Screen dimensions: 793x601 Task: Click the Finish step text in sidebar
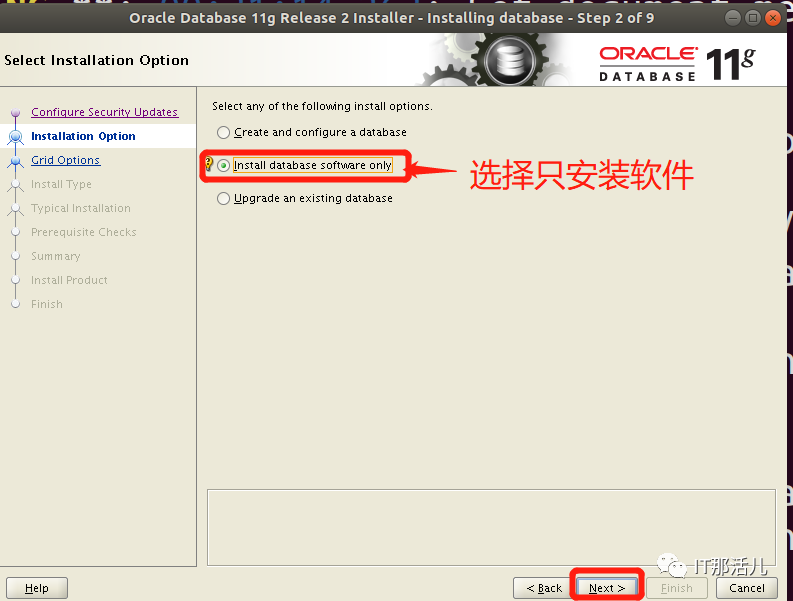click(x=47, y=304)
